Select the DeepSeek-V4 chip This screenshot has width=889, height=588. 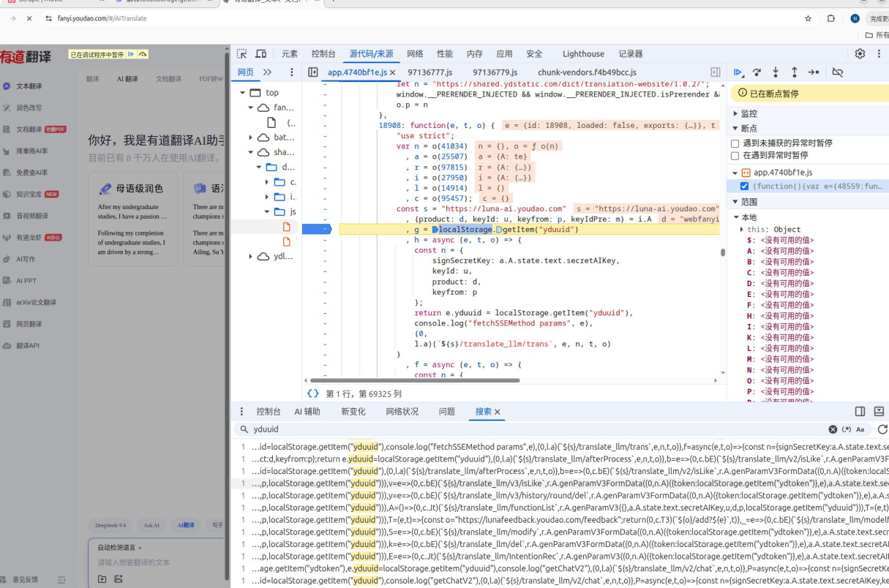click(x=110, y=525)
